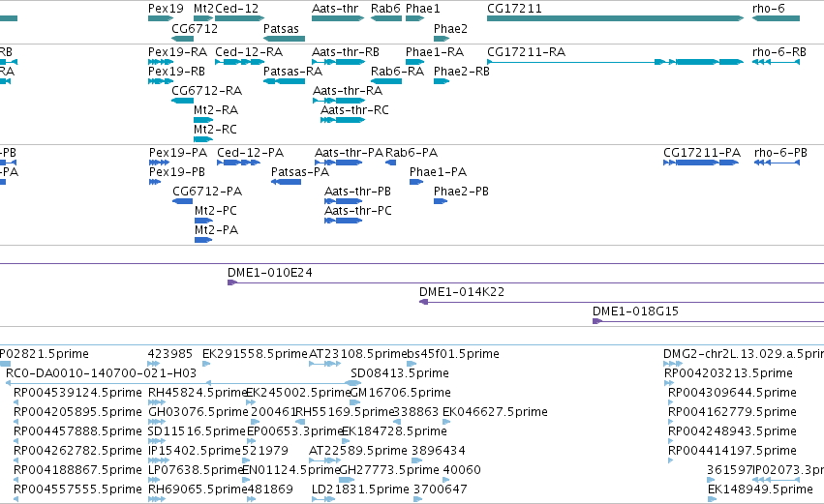Click the Aats-thr-RA transcript
The width and height of the screenshot is (824, 504).
click(339, 101)
